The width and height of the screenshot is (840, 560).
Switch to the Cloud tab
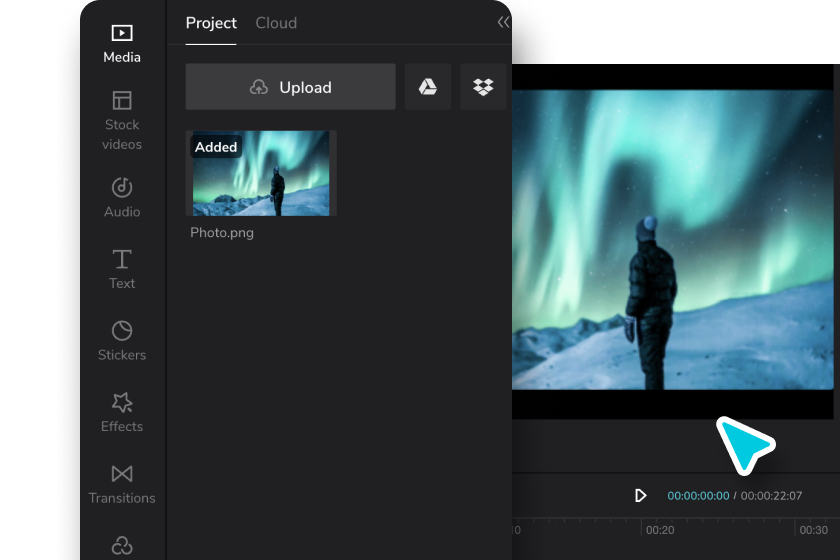click(276, 23)
